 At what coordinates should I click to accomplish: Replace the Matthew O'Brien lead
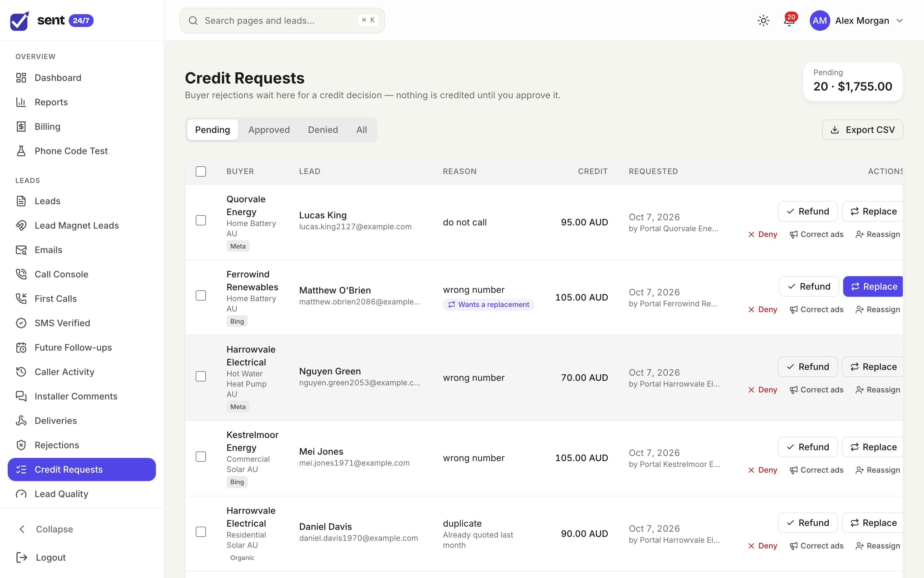point(873,286)
